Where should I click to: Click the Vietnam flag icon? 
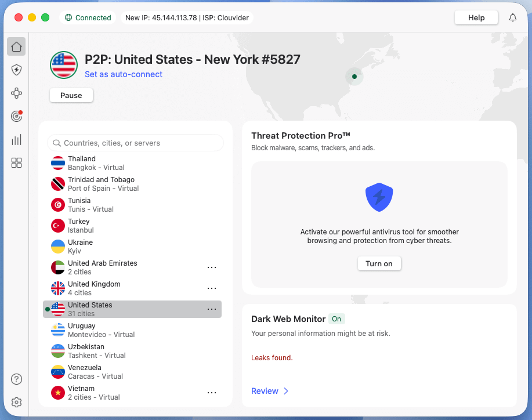58,393
